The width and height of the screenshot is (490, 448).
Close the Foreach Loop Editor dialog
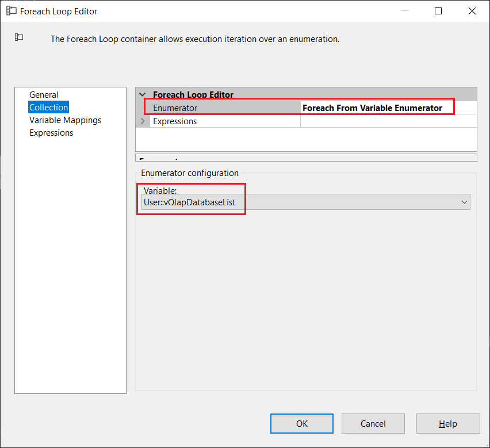coord(472,11)
